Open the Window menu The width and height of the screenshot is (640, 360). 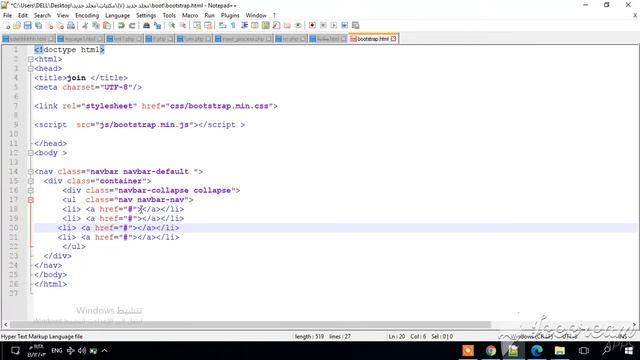(x=256, y=16)
